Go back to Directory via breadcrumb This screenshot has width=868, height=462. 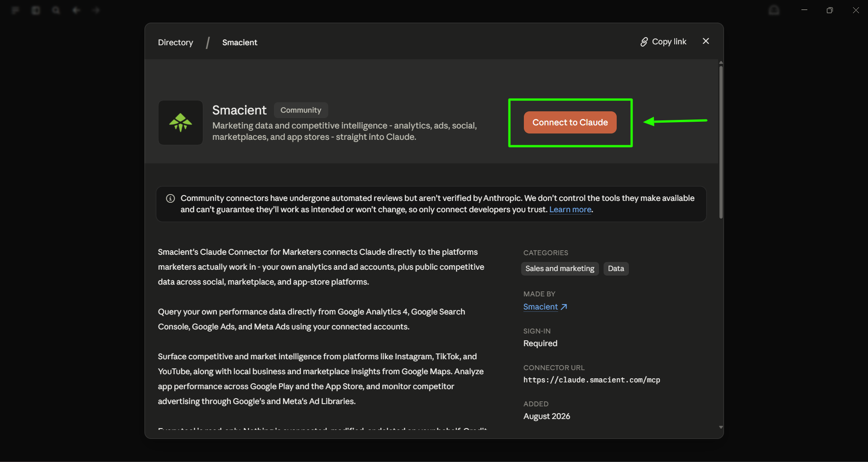pyautogui.click(x=176, y=43)
